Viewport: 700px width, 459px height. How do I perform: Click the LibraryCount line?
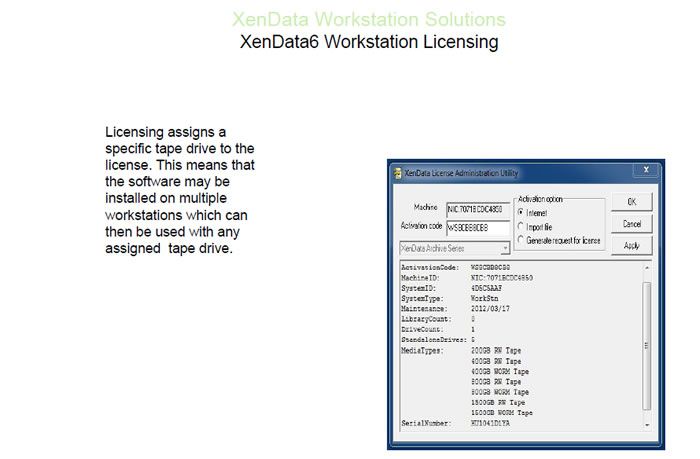click(x=438, y=319)
